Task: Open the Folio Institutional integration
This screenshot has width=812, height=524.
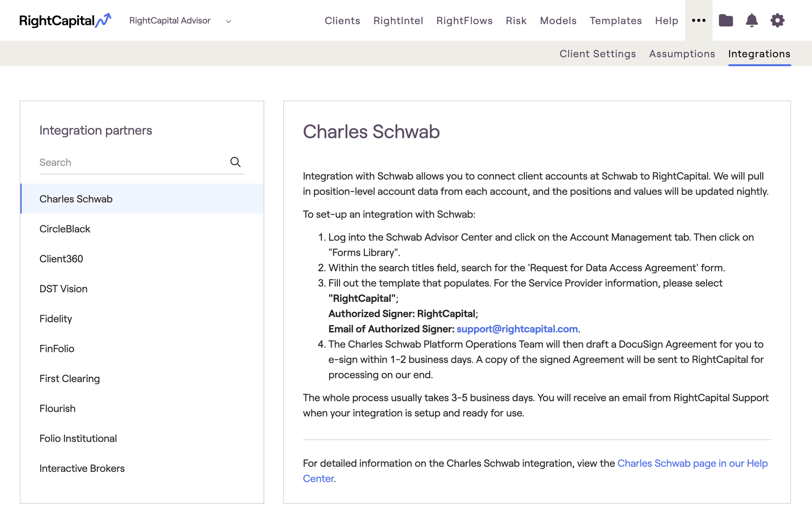Action: [x=142, y=438]
